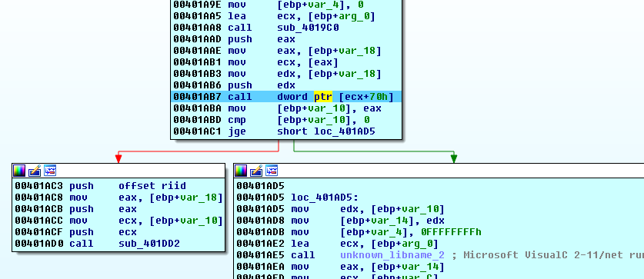
Task: Click the pencil icon on the right node
Action: [x=256, y=171]
